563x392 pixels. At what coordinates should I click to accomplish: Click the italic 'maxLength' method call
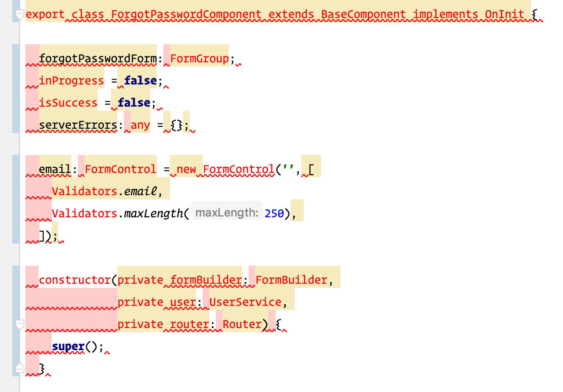click(x=153, y=214)
